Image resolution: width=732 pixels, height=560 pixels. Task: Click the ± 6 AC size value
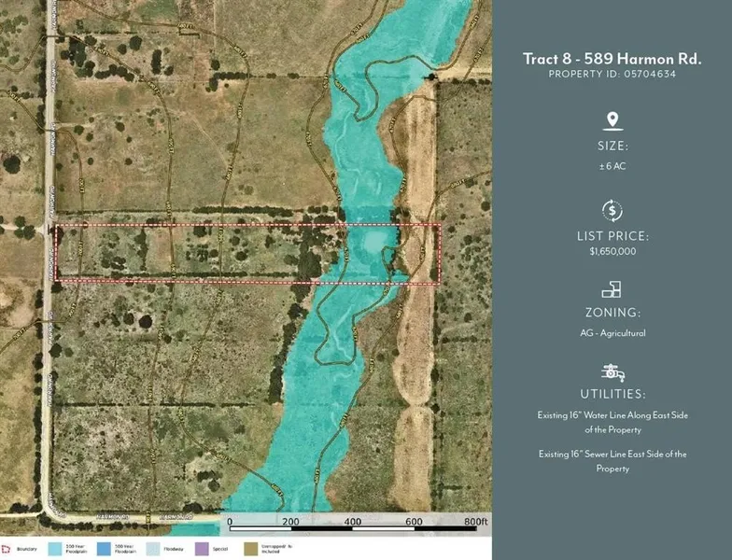tap(612, 165)
